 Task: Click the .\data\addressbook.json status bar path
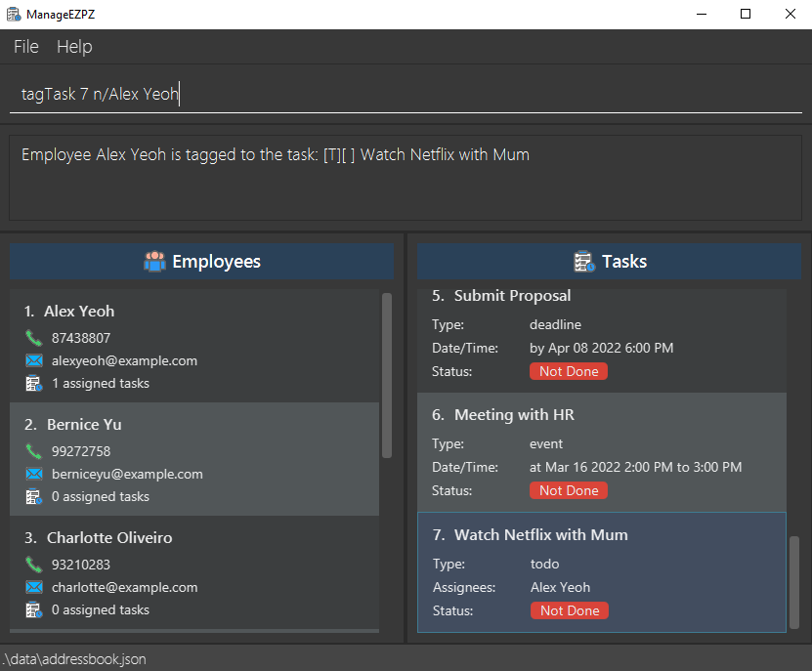[x=74, y=659]
